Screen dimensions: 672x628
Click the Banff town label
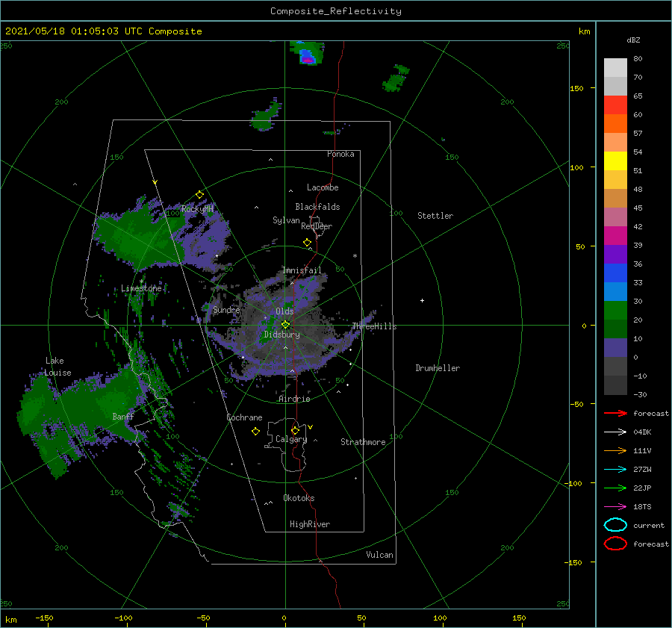point(123,417)
